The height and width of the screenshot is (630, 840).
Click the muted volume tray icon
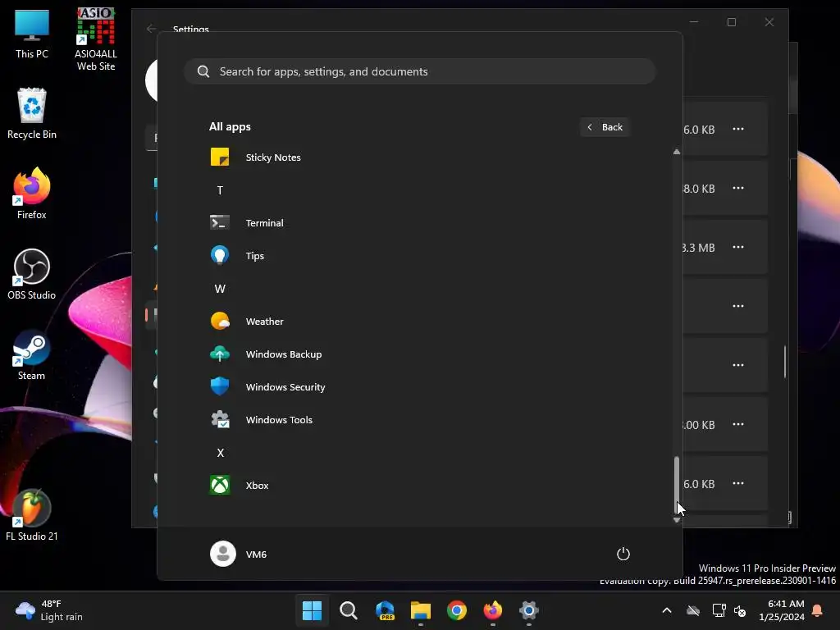pyautogui.click(x=741, y=610)
